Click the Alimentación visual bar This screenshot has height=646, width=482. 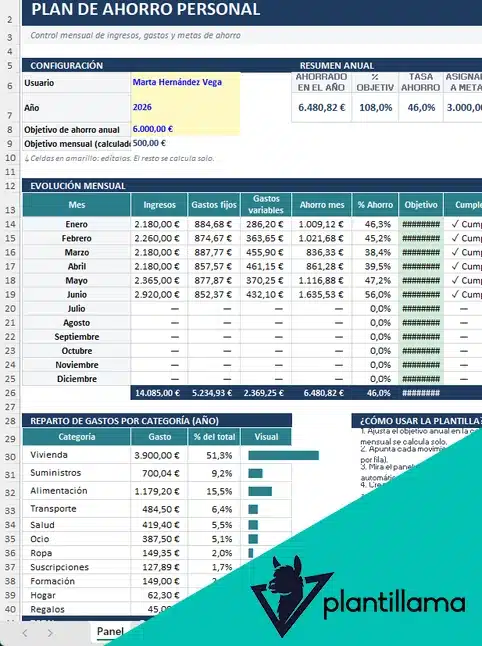(260, 491)
